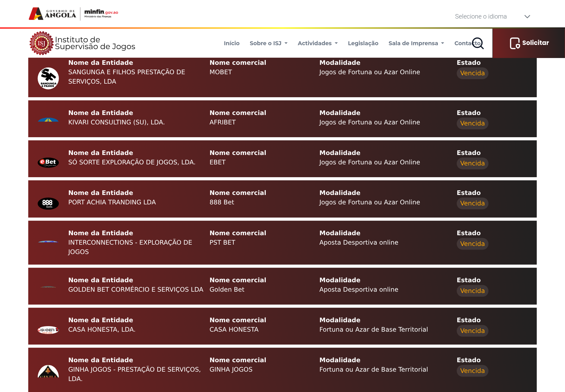565x392 pixels.
Task: Select entity CASA HONESTA, LDA.
Action: pyautogui.click(x=102, y=330)
